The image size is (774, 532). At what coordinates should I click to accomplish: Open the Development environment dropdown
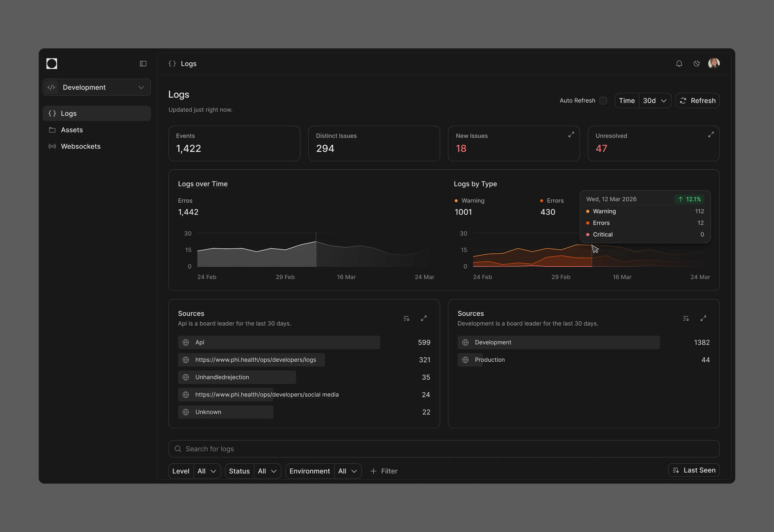pyautogui.click(x=97, y=87)
